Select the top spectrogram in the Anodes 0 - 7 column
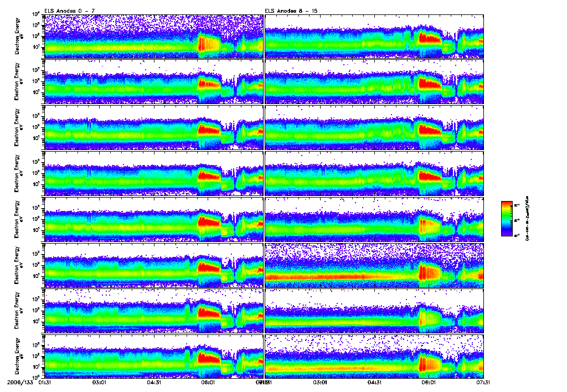Screen dimensions: 567x392 pyautogui.click(x=154, y=36)
